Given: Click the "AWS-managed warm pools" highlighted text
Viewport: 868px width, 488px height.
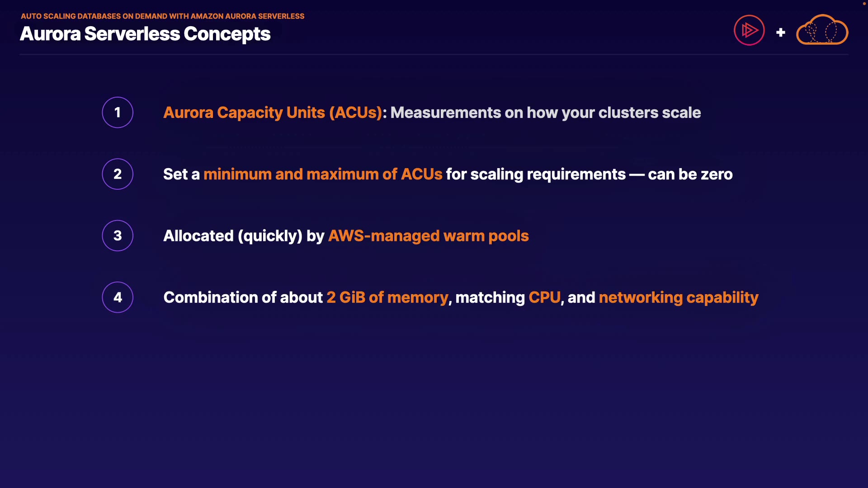Looking at the screenshot, I should pyautogui.click(x=428, y=236).
